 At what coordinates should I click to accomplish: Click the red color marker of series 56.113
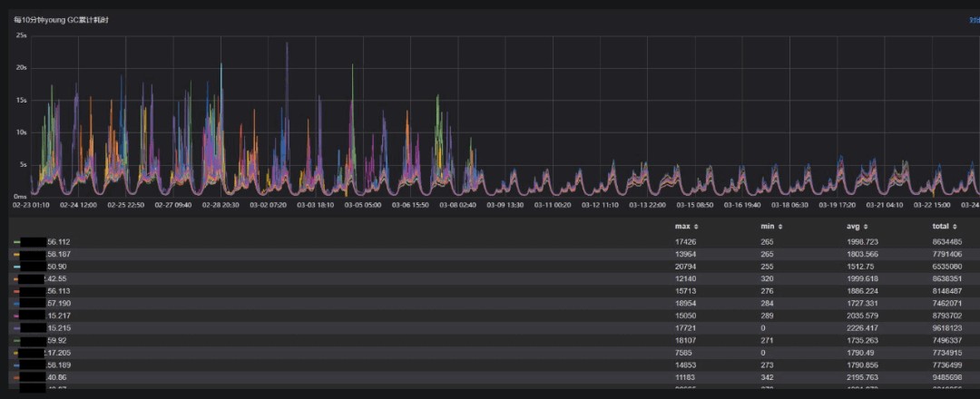17,291
